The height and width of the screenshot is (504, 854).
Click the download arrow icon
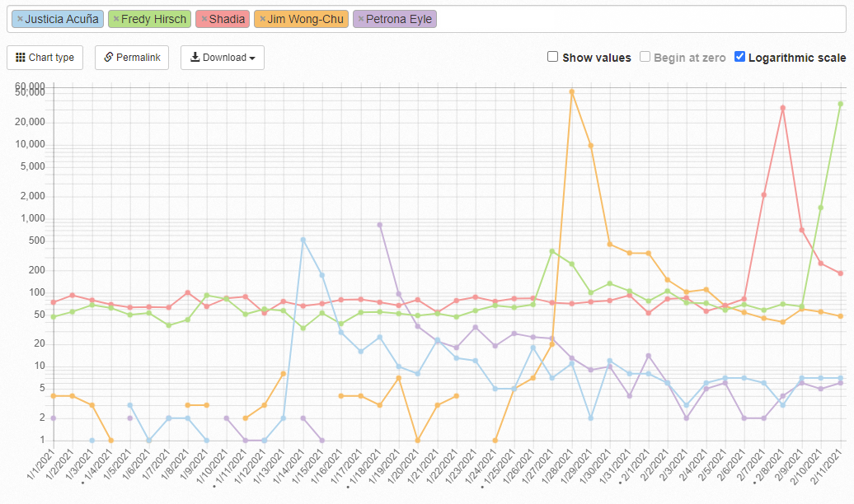(195, 58)
